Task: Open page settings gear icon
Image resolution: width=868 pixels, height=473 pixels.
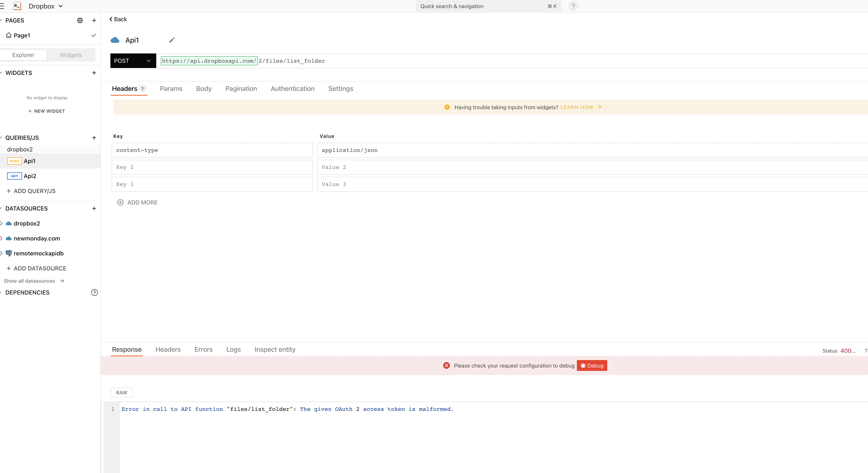Action: (x=80, y=21)
